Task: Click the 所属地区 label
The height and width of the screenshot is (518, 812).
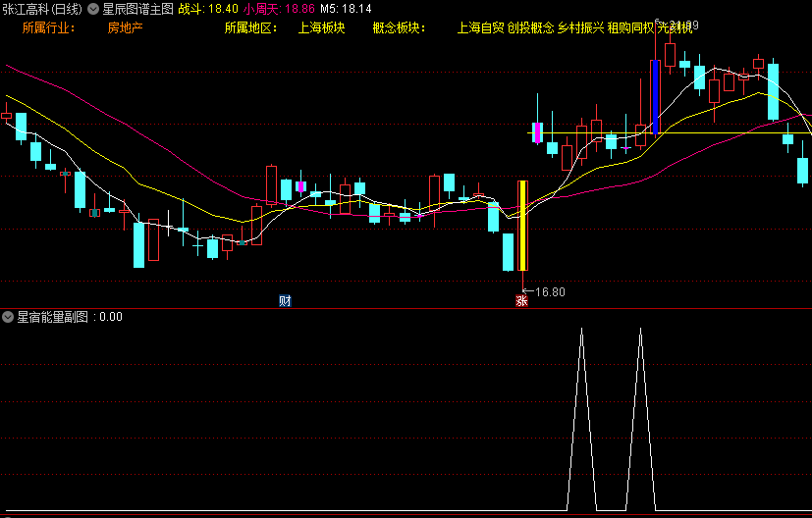Action: click(x=250, y=27)
